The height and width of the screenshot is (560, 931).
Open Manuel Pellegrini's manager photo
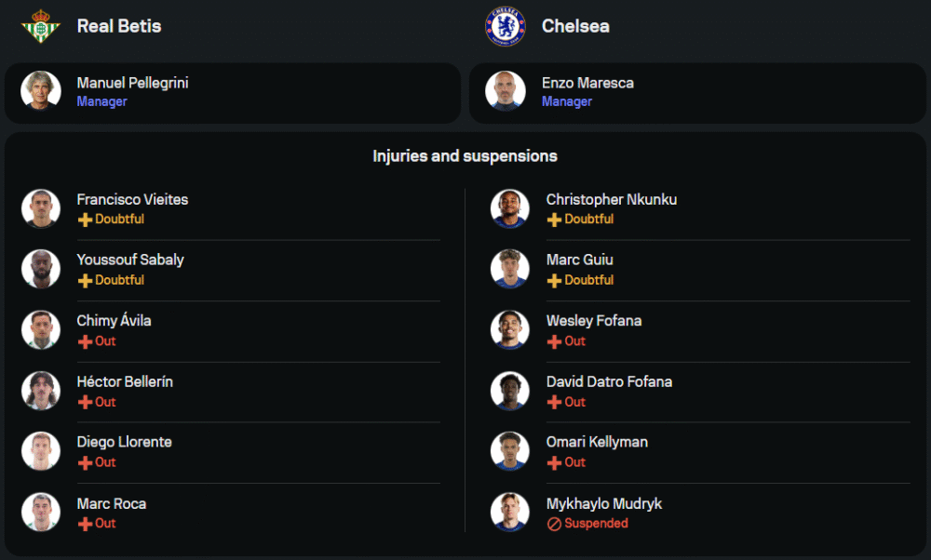40,91
